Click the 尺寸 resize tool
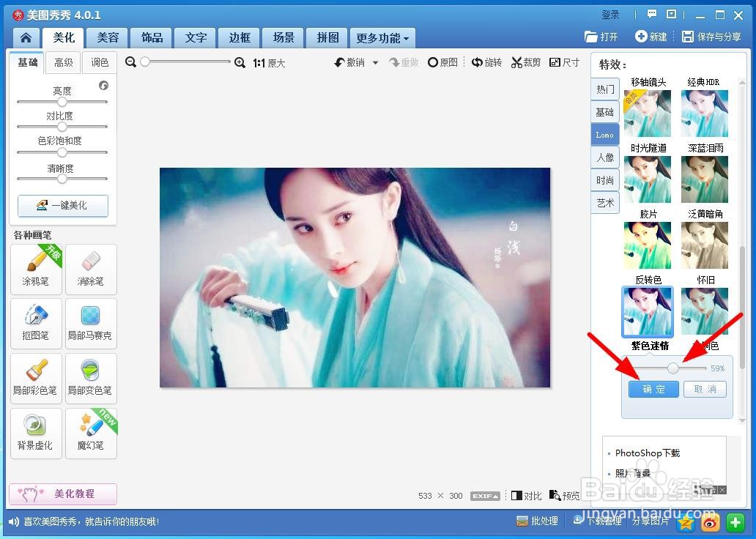This screenshot has height=539, width=756. pyautogui.click(x=565, y=63)
